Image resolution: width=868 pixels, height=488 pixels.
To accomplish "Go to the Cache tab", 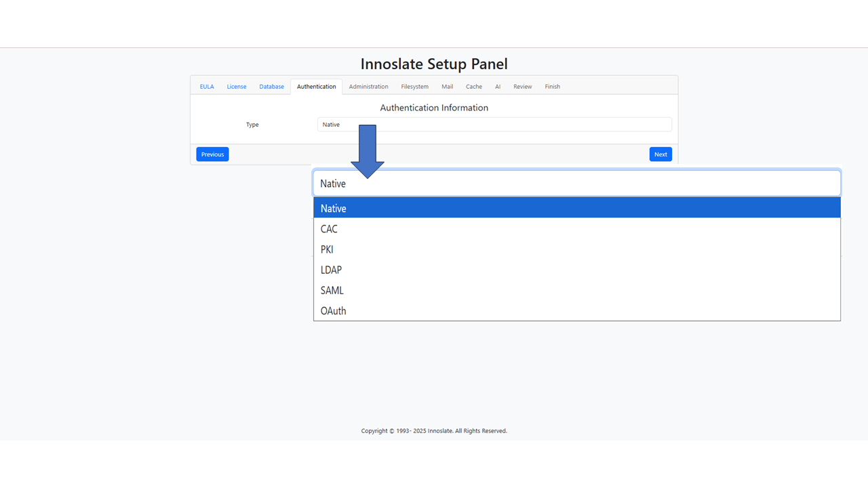I will (x=474, y=87).
